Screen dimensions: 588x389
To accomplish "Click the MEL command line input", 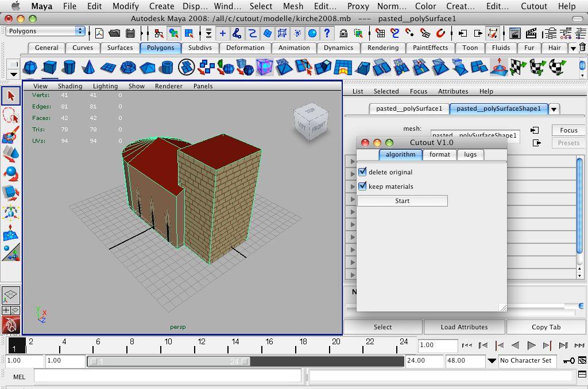I will click(x=168, y=376).
